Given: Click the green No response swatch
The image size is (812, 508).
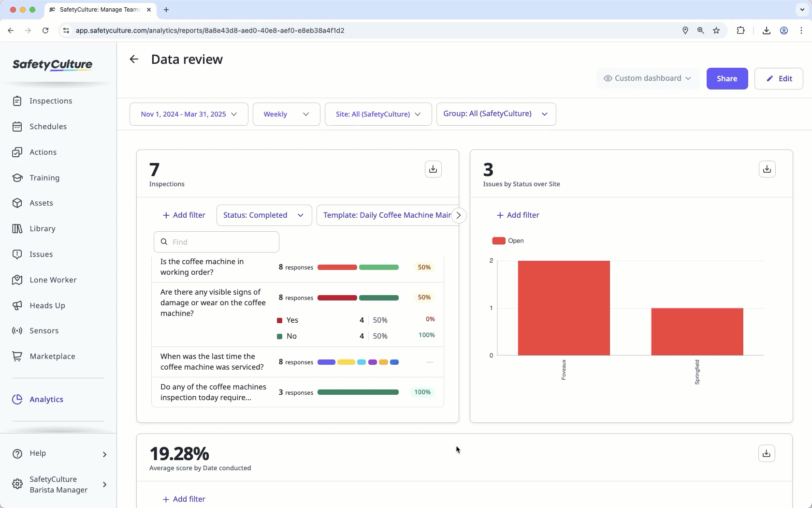Looking at the screenshot, I should [279, 336].
